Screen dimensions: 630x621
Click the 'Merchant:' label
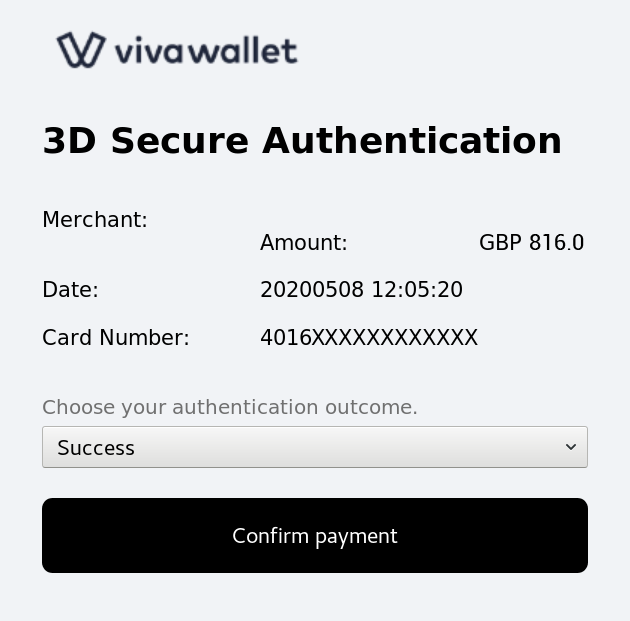[95, 220]
